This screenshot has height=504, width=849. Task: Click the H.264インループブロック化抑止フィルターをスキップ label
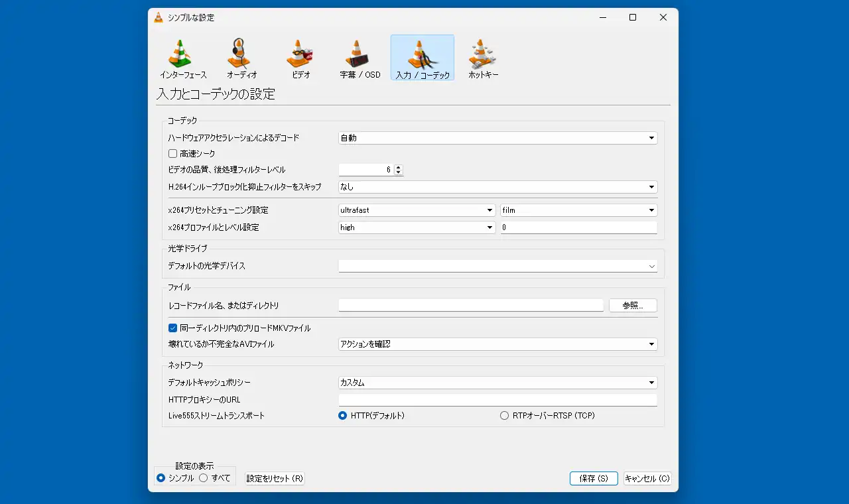245,187
